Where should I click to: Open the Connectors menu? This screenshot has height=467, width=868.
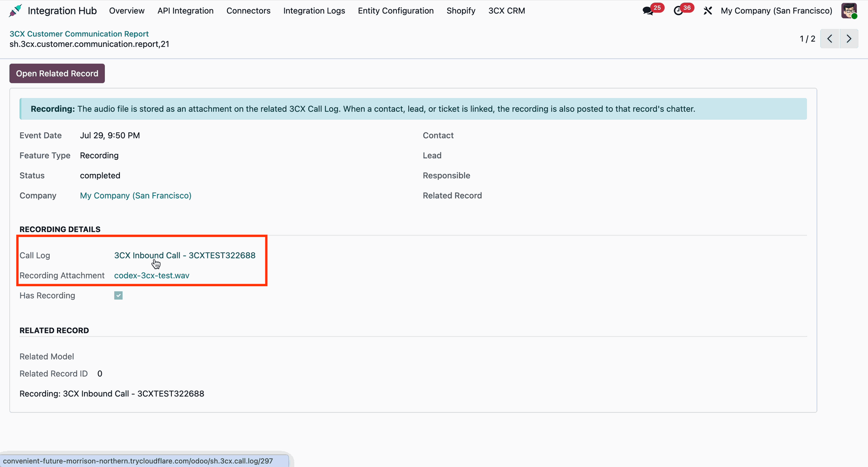[x=248, y=11]
